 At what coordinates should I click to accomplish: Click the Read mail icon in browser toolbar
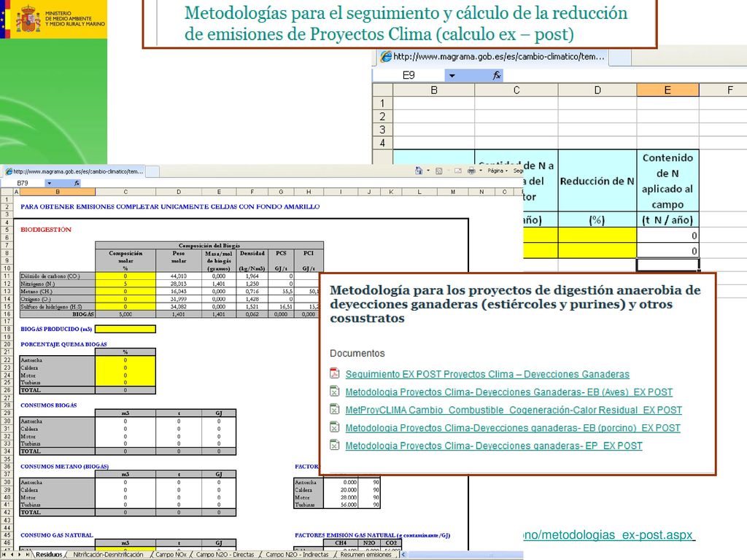tap(458, 171)
